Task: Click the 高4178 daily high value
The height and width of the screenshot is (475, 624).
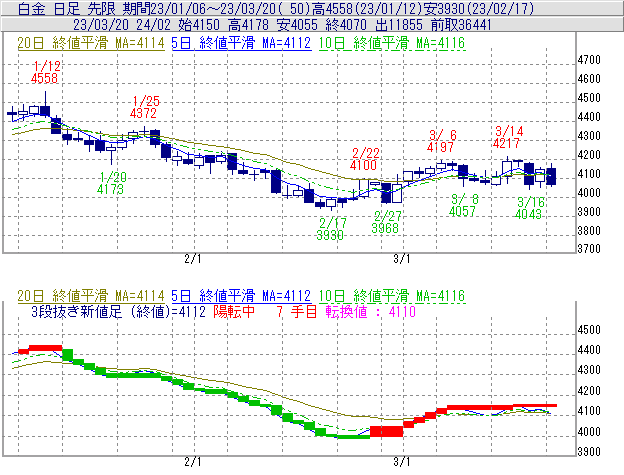Action: 249,25
